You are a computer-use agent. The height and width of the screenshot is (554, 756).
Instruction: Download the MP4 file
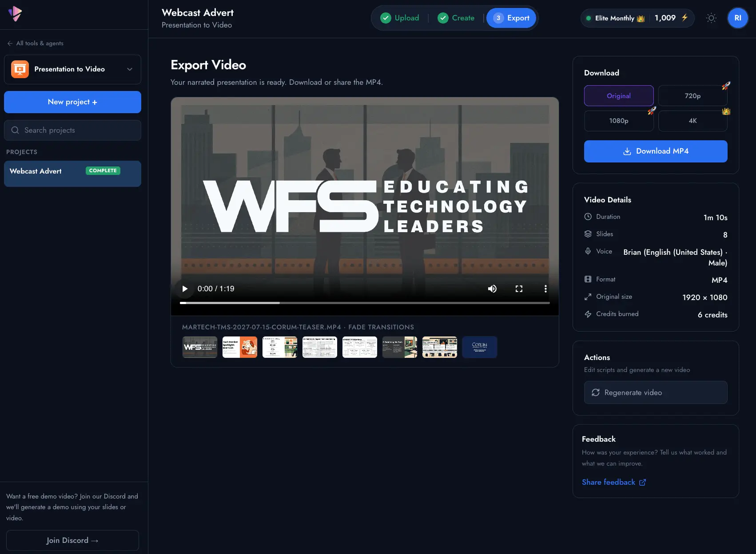coord(656,151)
